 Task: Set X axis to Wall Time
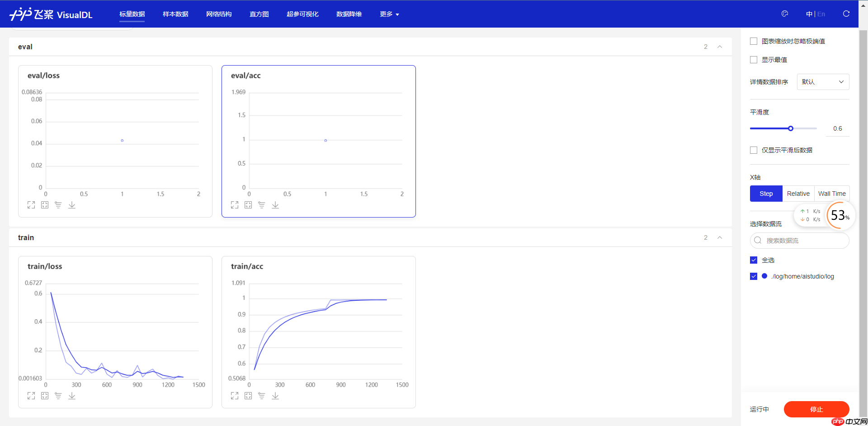[832, 194]
